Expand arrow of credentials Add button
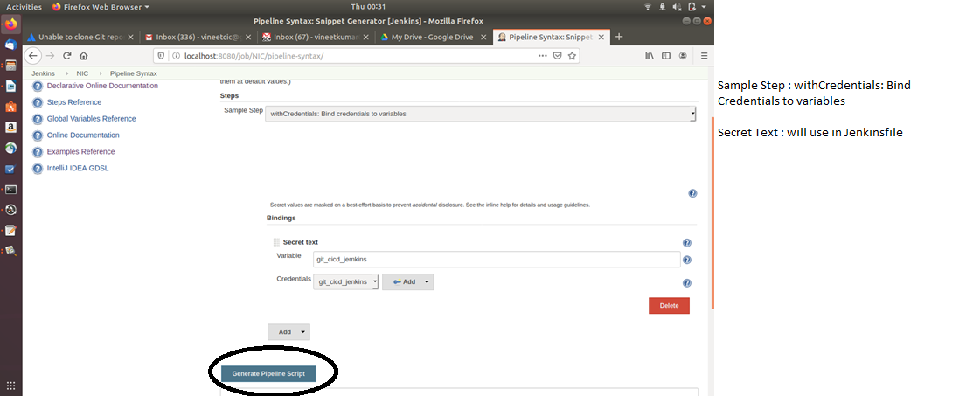 pyautogui.click(x=427, y=281)
